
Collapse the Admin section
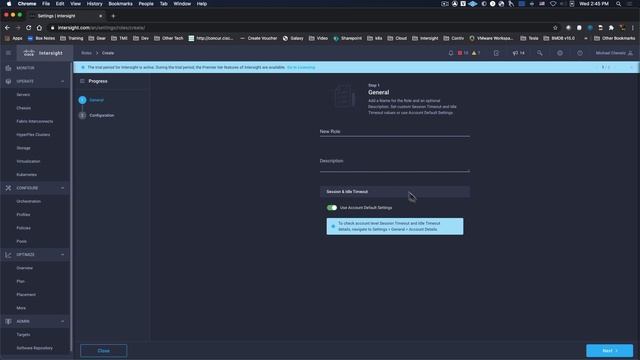click(62, 321)
